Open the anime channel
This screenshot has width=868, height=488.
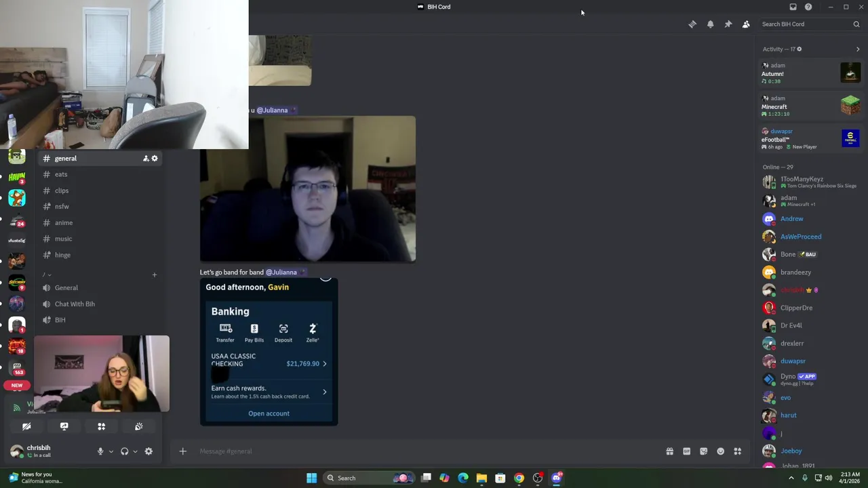tap(100, 223)
